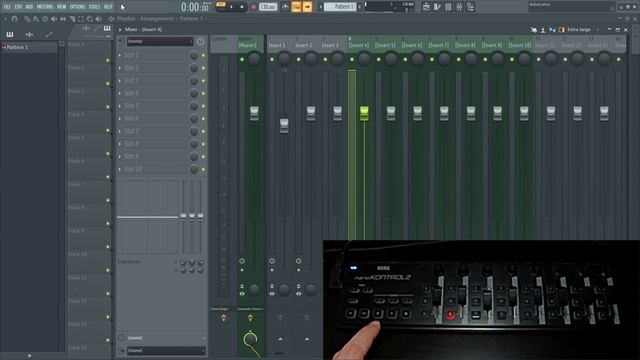640x360 pixels.
Task: Select the Paint brush tool in playlist
Action: pyautogui.click(x=36, y=19)
